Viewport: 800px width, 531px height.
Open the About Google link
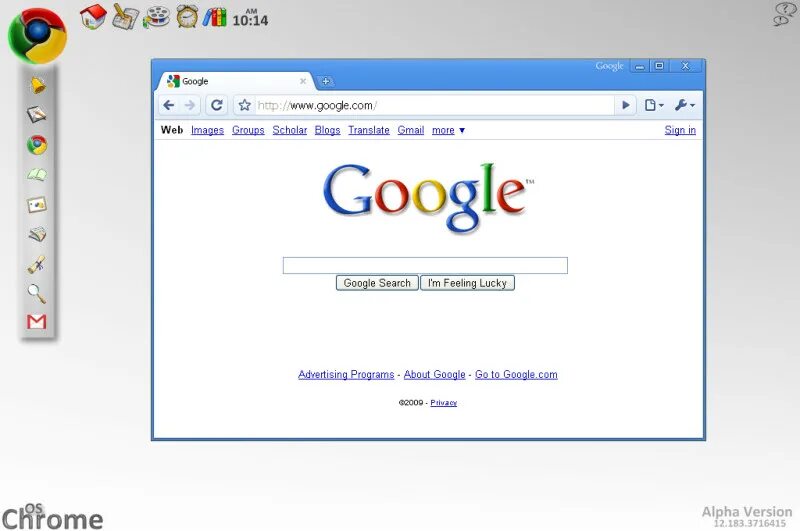pyautogui.click(x=434, y=374)
